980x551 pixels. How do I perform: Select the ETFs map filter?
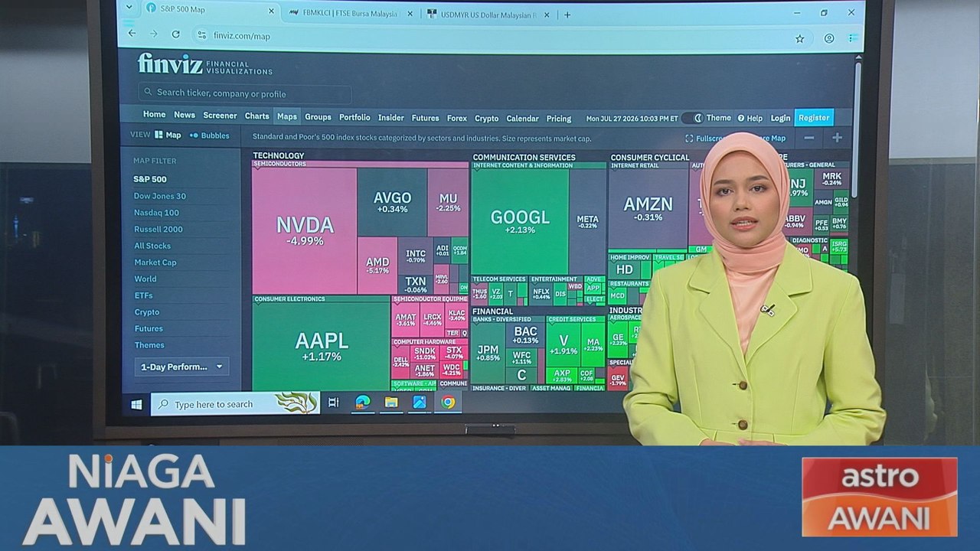(143, 295)
